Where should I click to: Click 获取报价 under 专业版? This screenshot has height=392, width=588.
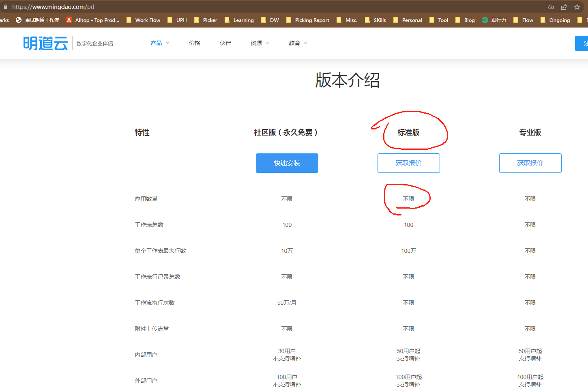coord(530,163)
